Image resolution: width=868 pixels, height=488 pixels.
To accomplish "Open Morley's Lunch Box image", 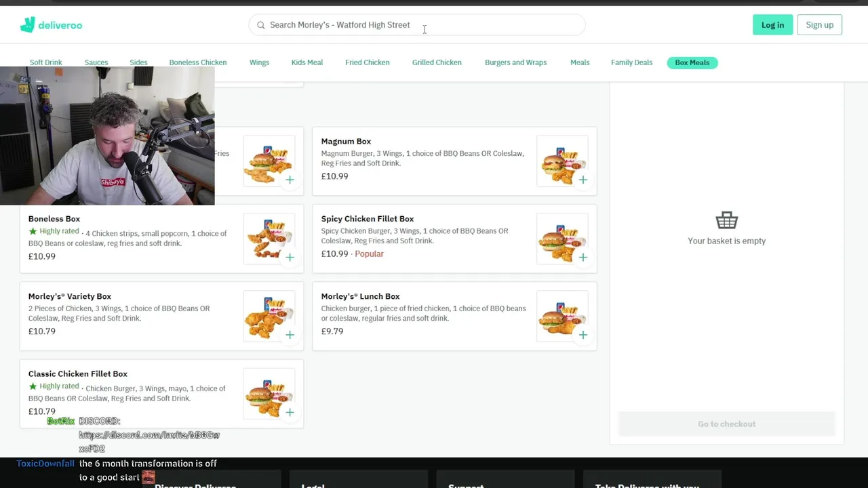I will point(562,317).
